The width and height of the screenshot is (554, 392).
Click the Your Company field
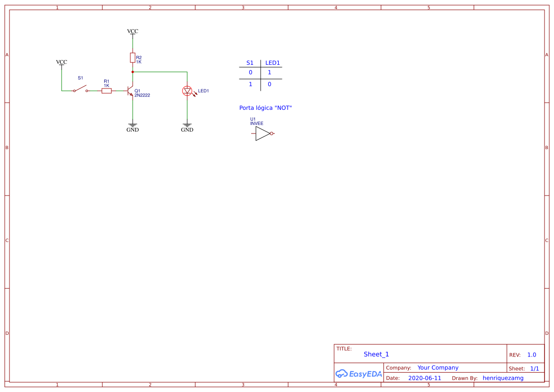point(437,367)
